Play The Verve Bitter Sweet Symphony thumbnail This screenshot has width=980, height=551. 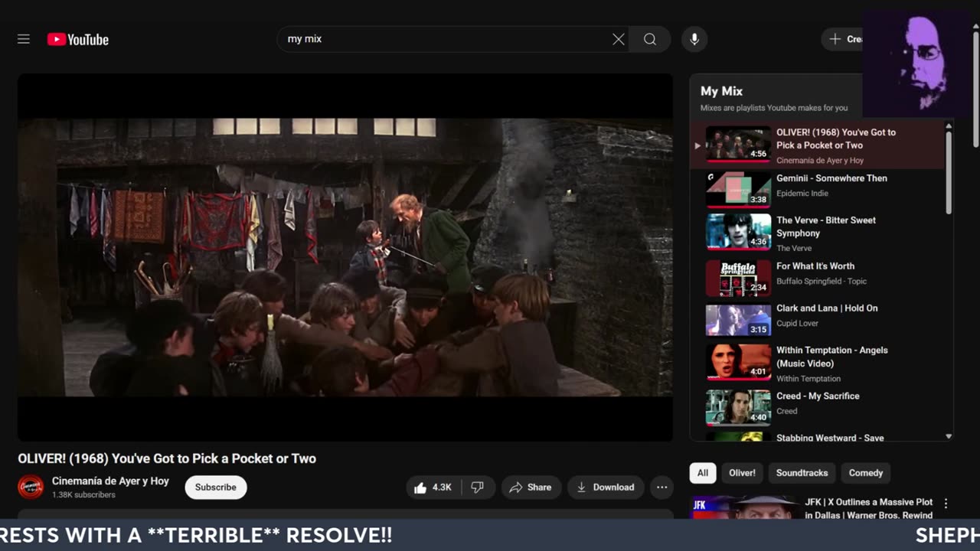(738, 232)
